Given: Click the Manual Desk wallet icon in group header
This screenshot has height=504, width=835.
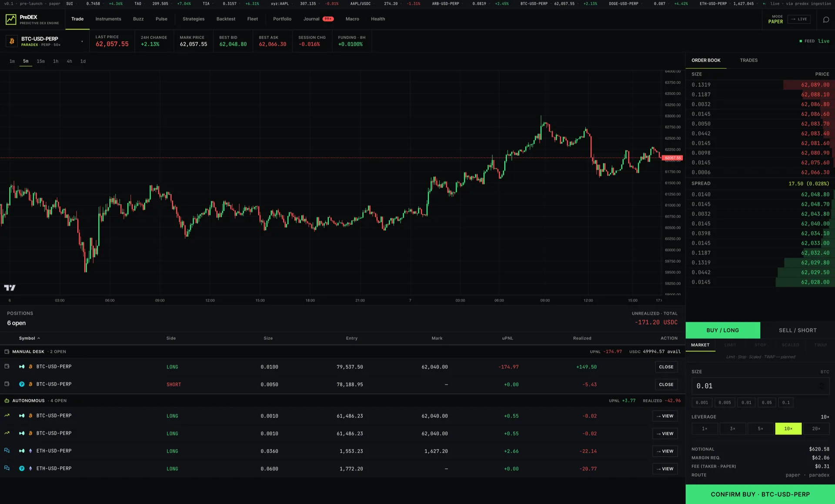Looking at the screenshot, I should (7, 351).
